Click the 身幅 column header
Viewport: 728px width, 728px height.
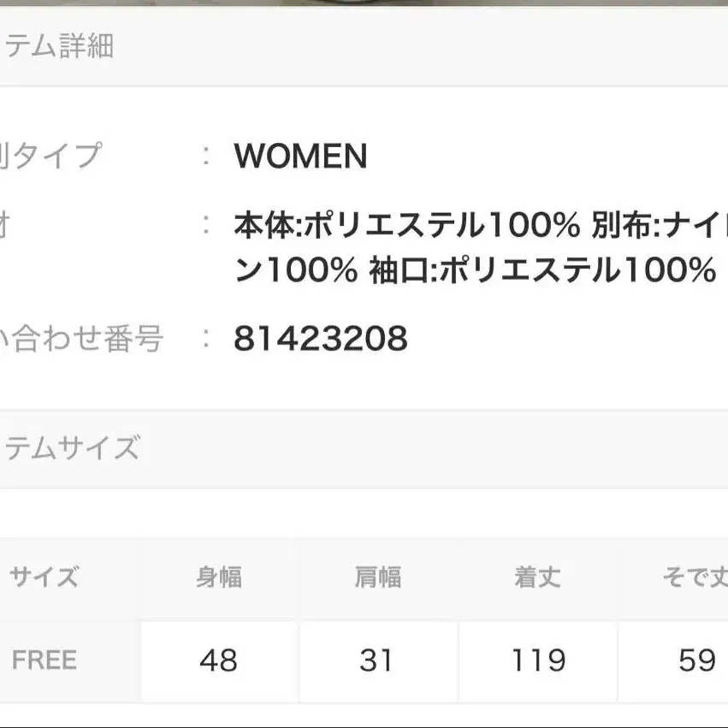click(x=219, y=577)
